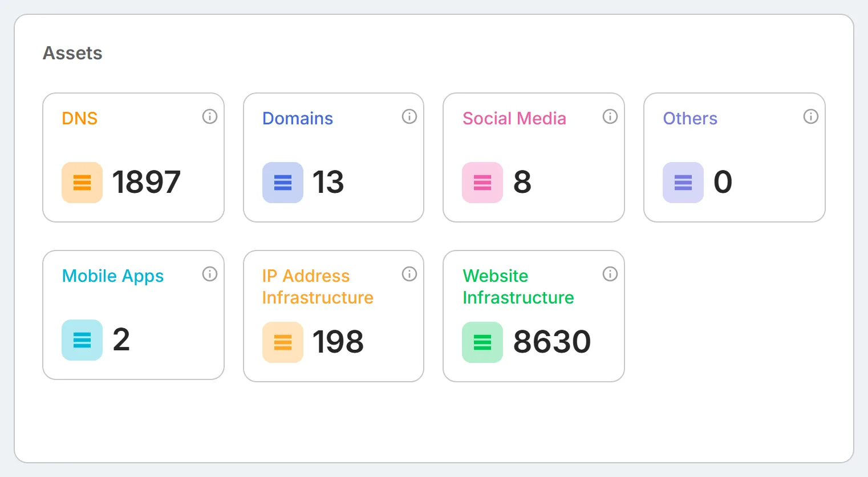Click the pink list icon beside 8
This screenshot has width=868, height=477.
coord(482,183)
